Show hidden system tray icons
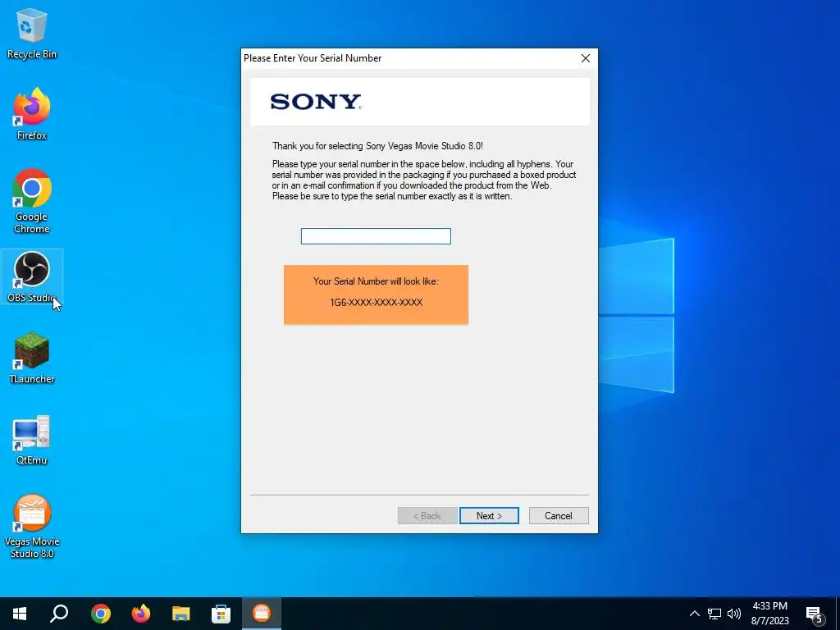840x630 pixels. [694, 614]
